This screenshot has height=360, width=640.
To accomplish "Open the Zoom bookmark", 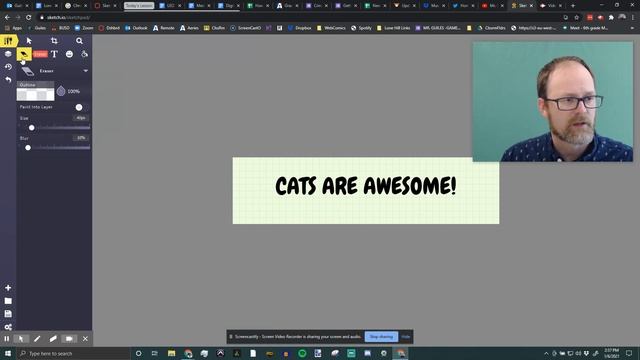I will point(84,28).
